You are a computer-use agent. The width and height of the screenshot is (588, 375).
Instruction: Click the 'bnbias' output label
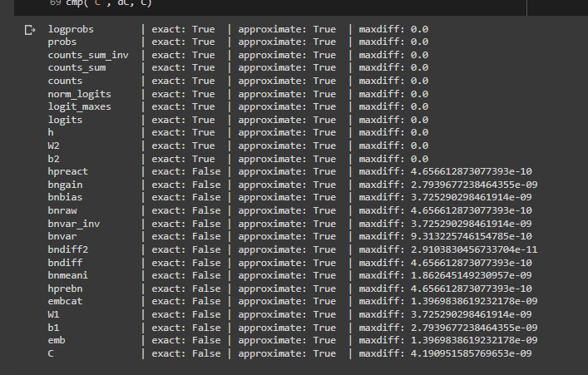coord(65,197)
